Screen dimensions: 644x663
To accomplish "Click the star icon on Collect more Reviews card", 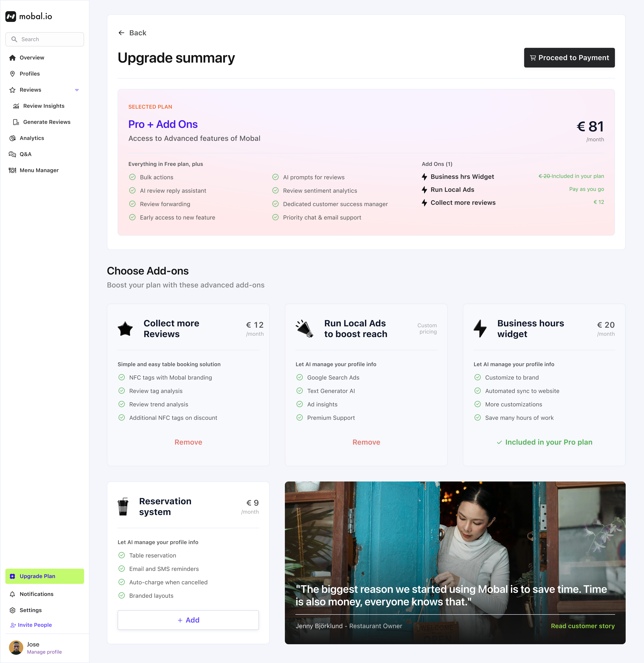I will (x=125, y=328).
